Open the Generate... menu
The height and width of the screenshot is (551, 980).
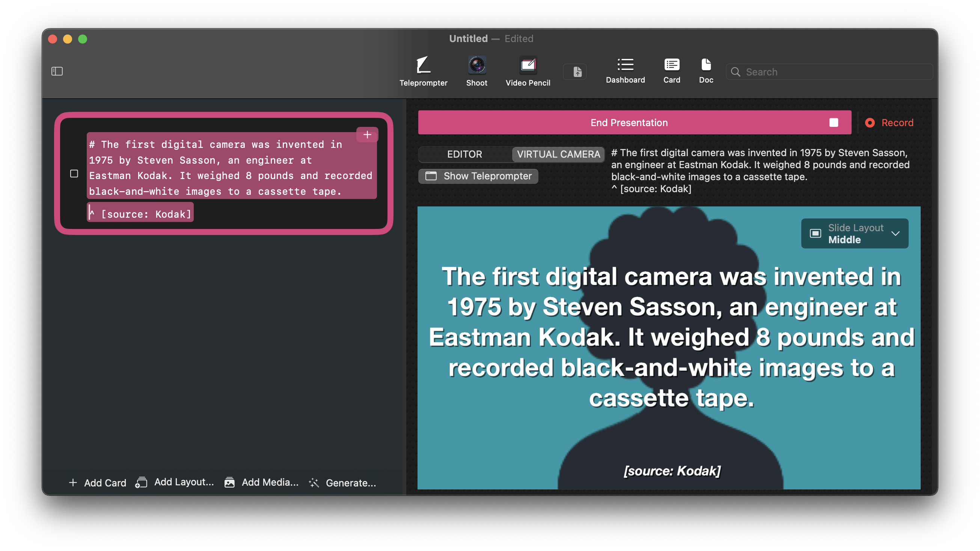pyautogui.click(x=342, y=483)
